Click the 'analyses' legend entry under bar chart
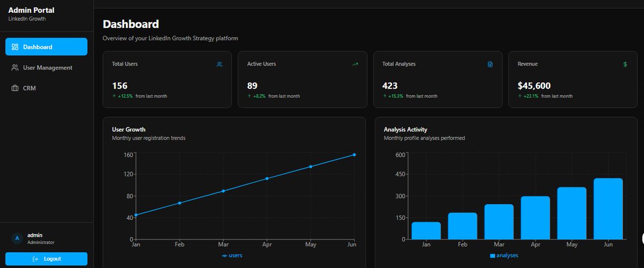This screenshot has height=268, width=644. pos(504,256)
